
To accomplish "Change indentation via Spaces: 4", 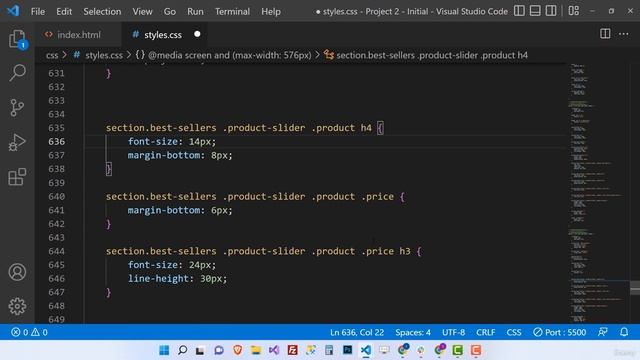I will pos(413,332).
